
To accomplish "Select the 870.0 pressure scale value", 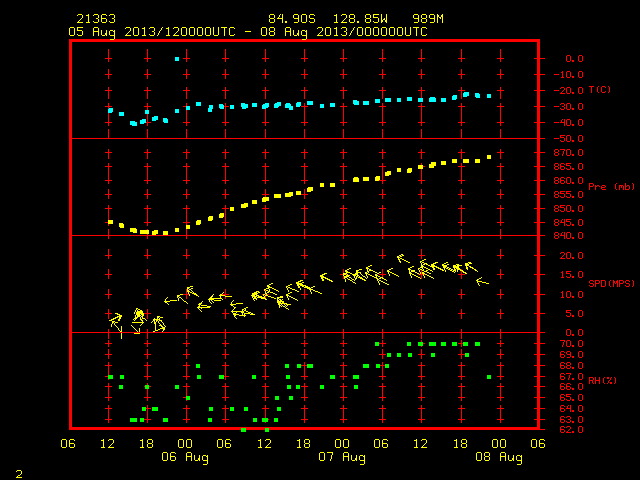I will tap(568, 153).
